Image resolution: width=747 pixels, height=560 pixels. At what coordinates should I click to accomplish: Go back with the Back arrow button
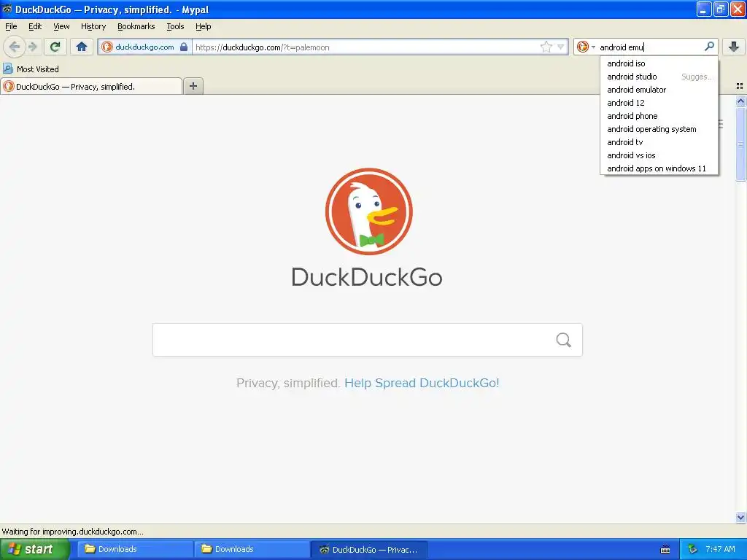click(x=15, y=47)
